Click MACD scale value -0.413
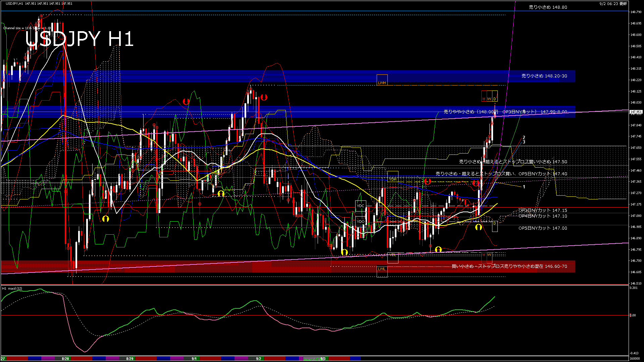Image resolution: width=644 pixels, height=362 pixels. pos(634,353)
